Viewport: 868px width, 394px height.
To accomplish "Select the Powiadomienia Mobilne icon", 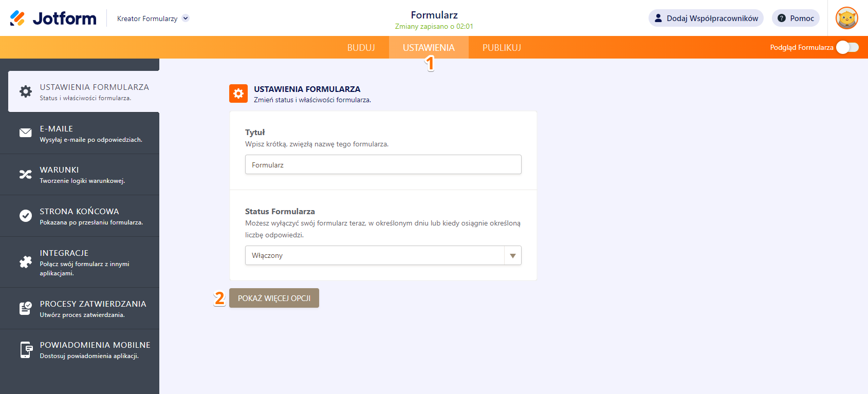I will (26, 349).
